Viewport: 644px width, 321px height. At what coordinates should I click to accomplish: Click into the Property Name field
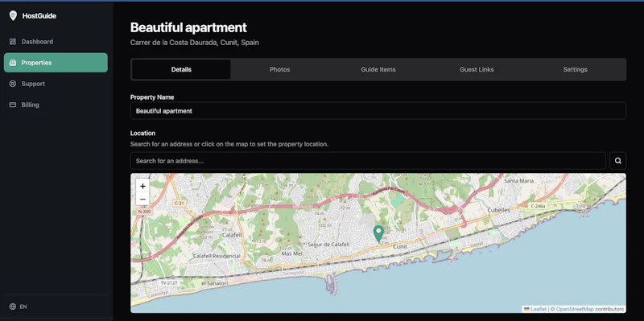point(378,111)
